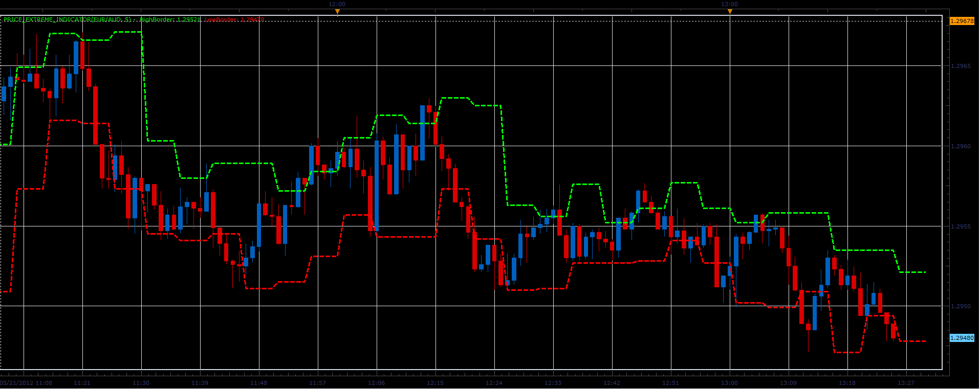The width and height of the screenshot is (980, 389).
Task: Click the 12:42 time axis label
Action: [x=612, y=383]
